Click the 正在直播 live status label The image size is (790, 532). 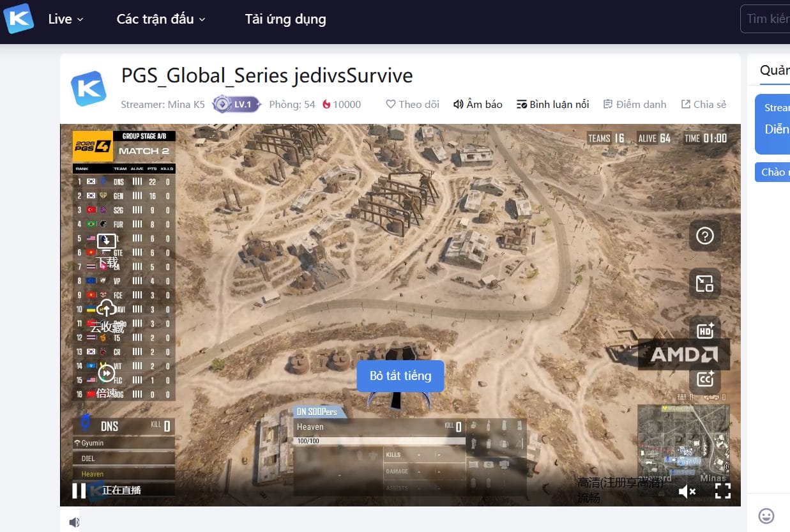click(121, 490)
